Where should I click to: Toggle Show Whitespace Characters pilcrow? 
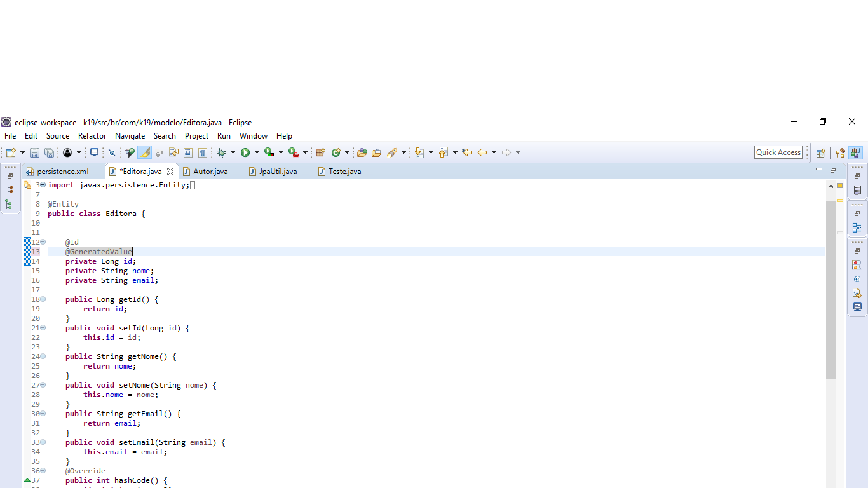pyautogui.click(x=203, y=152)
